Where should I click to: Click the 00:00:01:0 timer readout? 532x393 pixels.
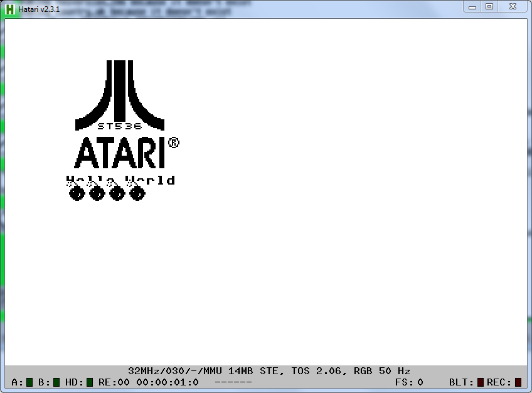pos(168,382)
